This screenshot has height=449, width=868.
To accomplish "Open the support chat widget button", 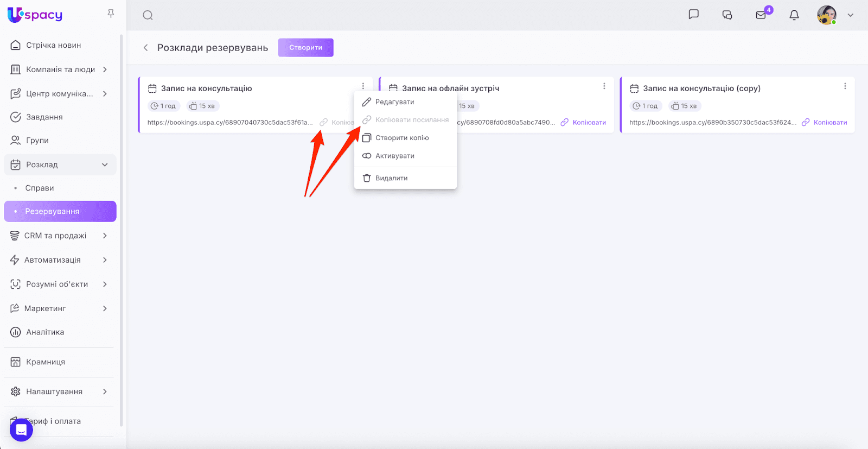I will pyautogui.click(x=21, y=430).
